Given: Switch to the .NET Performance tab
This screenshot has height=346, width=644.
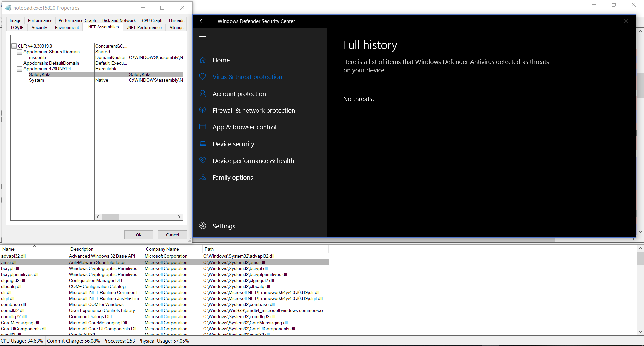Looking at the screenshot, I should click(144, 28).
